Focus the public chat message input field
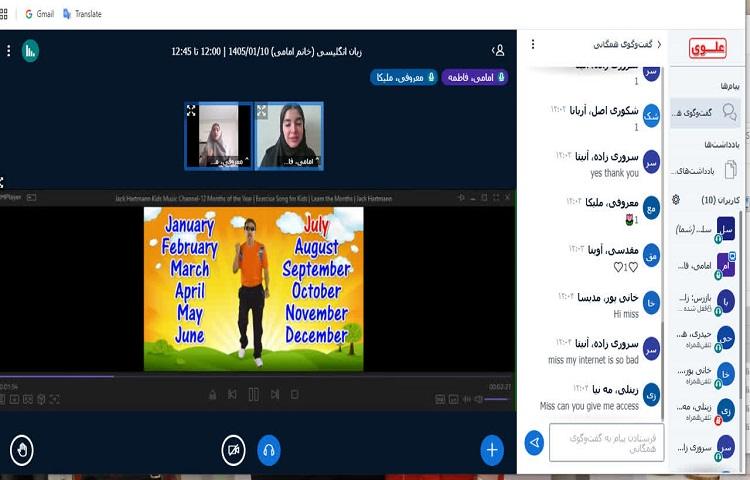The height and width of the screenshot is (480, 750). 607,443
